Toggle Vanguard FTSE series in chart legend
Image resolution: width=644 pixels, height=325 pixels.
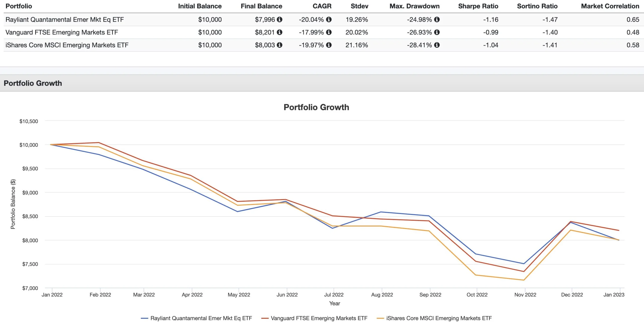click(314, 318)
